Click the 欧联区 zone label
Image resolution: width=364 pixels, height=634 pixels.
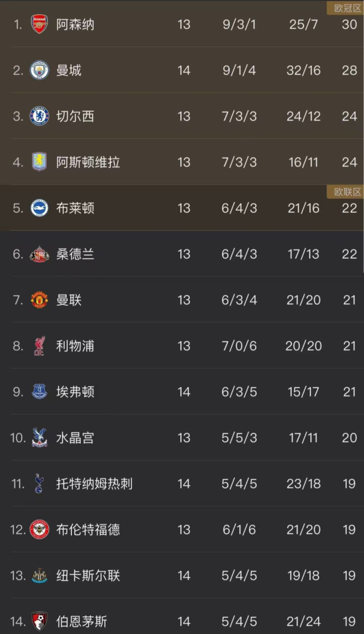pos(347,192)
